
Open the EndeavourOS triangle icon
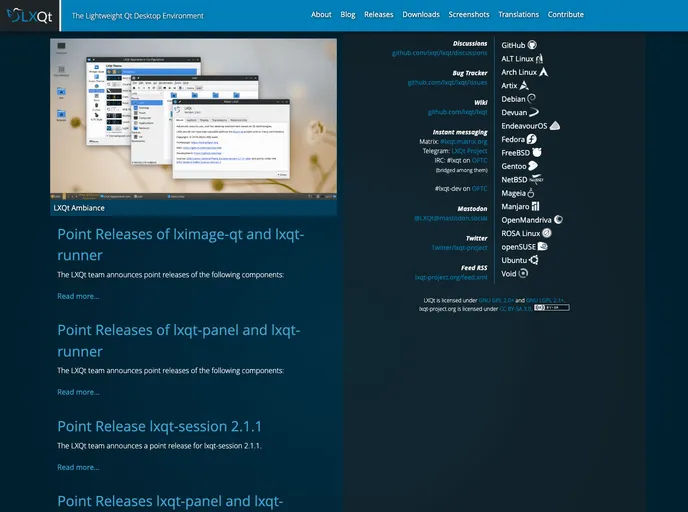pos(555,125)
